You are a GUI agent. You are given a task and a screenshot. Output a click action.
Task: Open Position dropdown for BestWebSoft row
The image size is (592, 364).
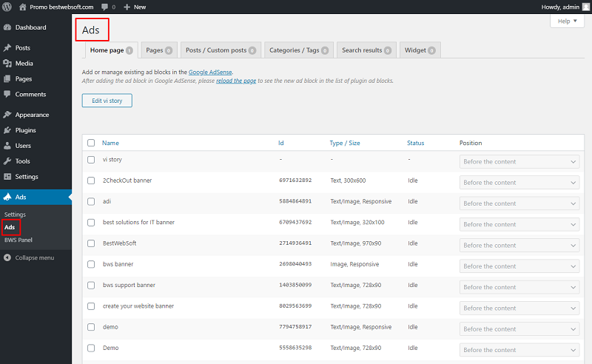point(519,246)
